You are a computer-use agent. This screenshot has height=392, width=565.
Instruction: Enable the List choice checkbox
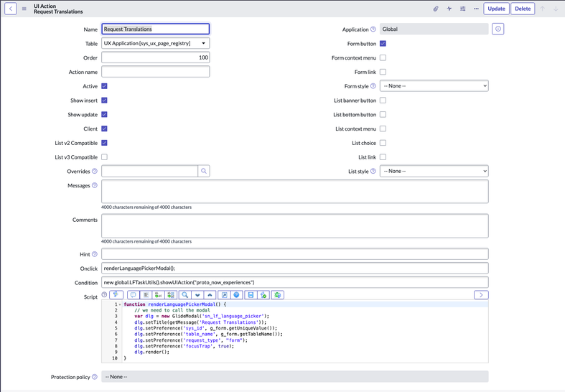pyautogui.click(x=383, y=143)
